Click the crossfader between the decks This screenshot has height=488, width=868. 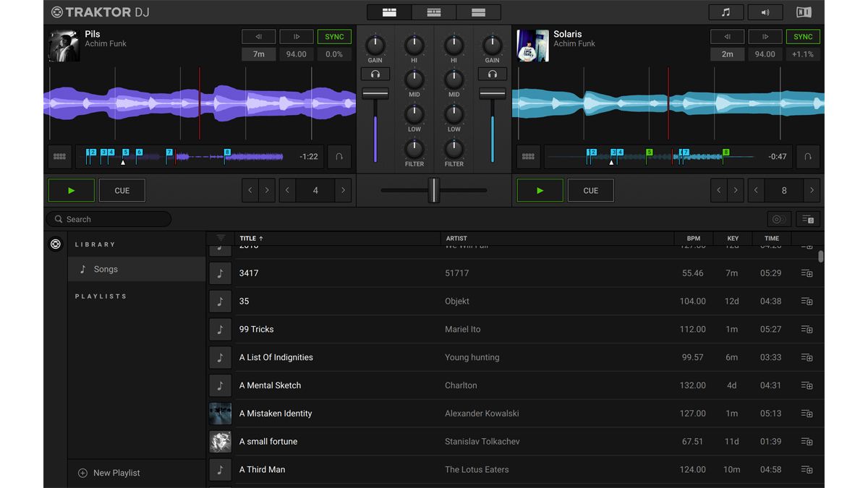[x=433, y=190]
